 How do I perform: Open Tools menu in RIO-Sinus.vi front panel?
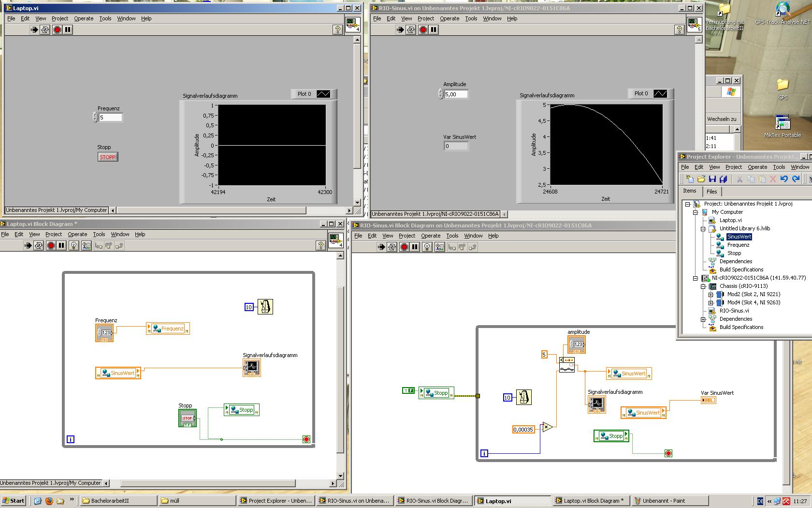[x=471, y=18]
